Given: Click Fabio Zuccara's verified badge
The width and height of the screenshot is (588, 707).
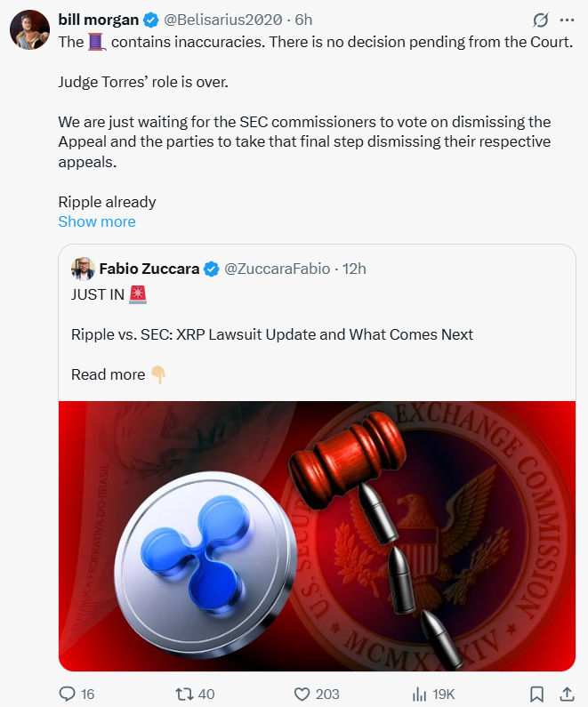Looking at the screenshot, I should point(212,269).
